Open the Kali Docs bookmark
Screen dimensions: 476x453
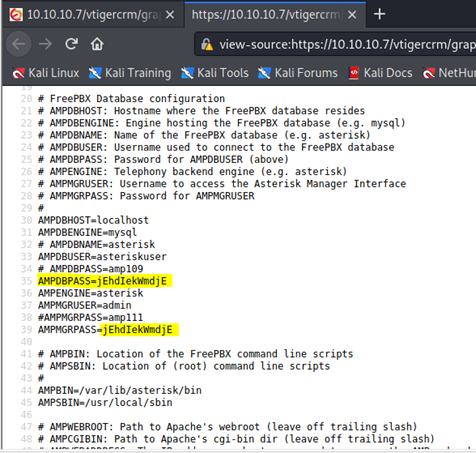pos(381,73)
